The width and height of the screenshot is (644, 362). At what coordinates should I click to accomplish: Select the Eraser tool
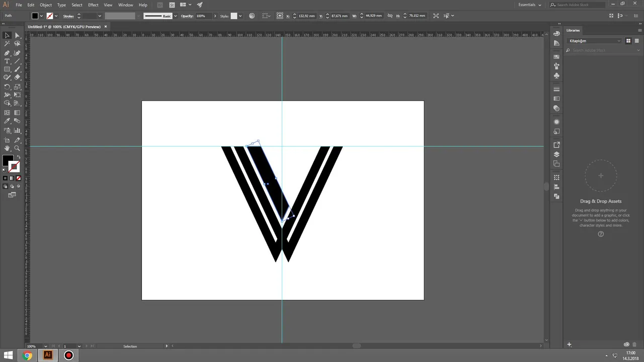pyautogui.click(x=17, y=77)
